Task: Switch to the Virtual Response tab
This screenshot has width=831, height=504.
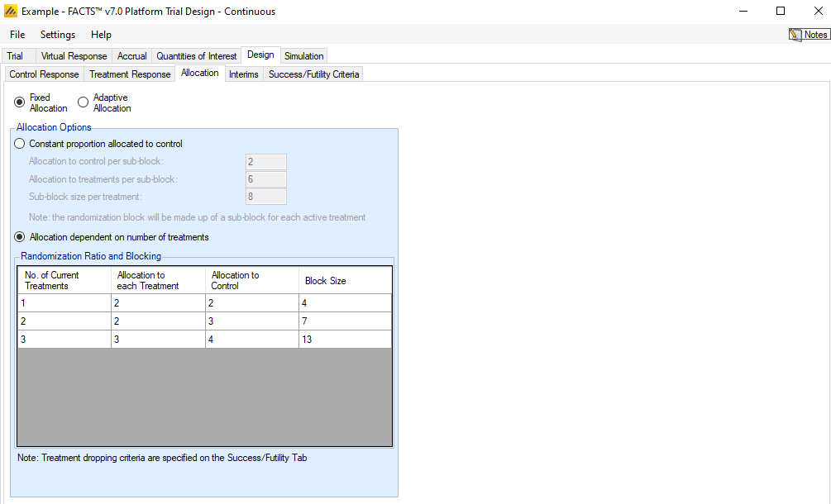Action: pos(74,56)
